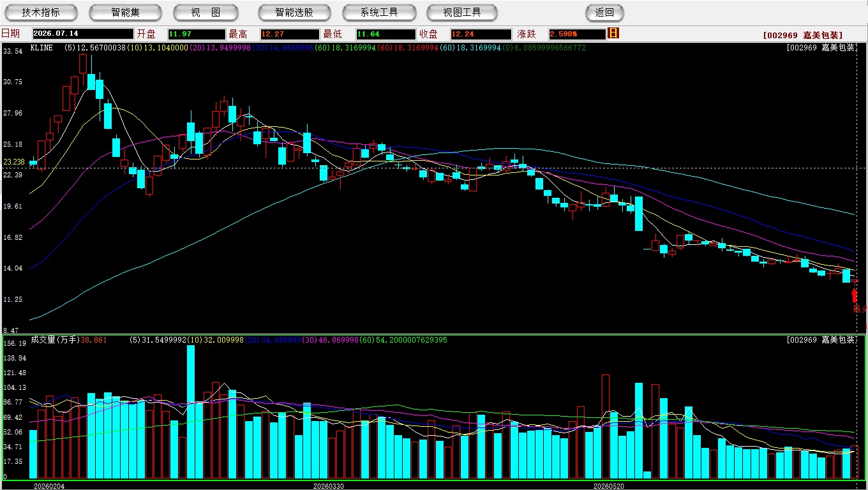868x490 pixels.
Task: Click the 23.238 price level label
Action: tap(13, 162)
